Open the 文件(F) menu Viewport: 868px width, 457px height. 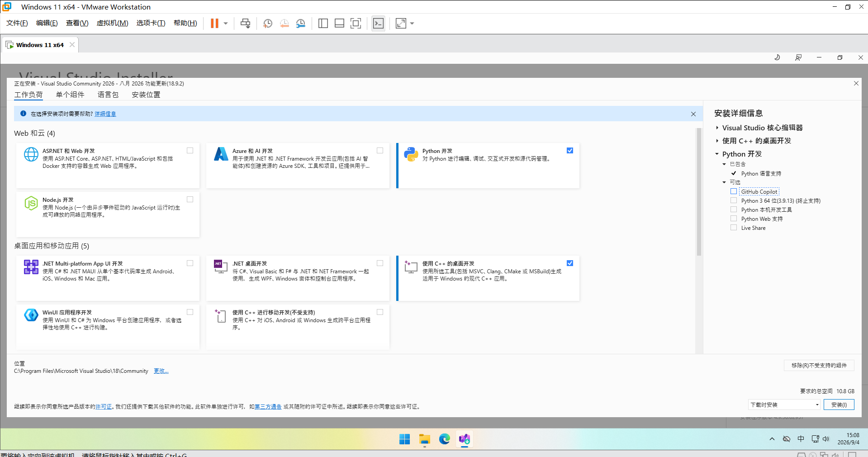(17, 23)
